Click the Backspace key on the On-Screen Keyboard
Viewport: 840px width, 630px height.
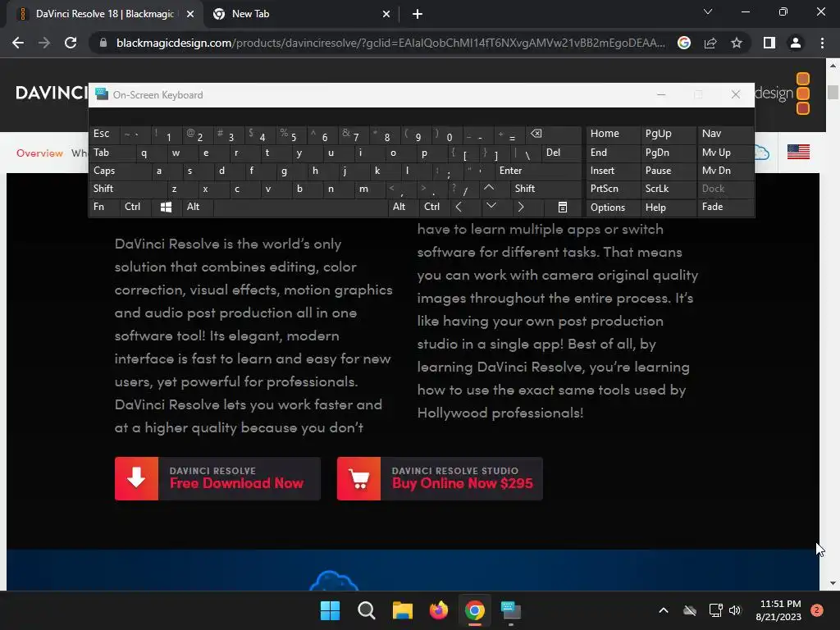555,134
